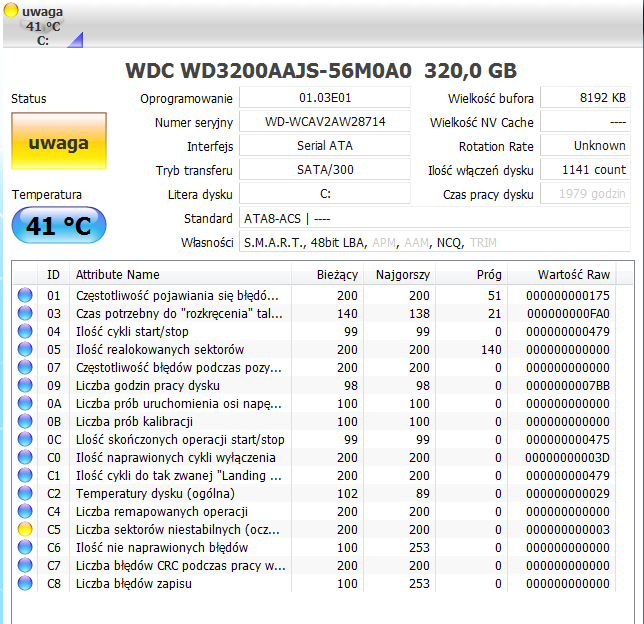This screenshot has width=644, height=624.
Task: Click the blue status icon for attribute 0B
Action: click(x=25, y=421)
